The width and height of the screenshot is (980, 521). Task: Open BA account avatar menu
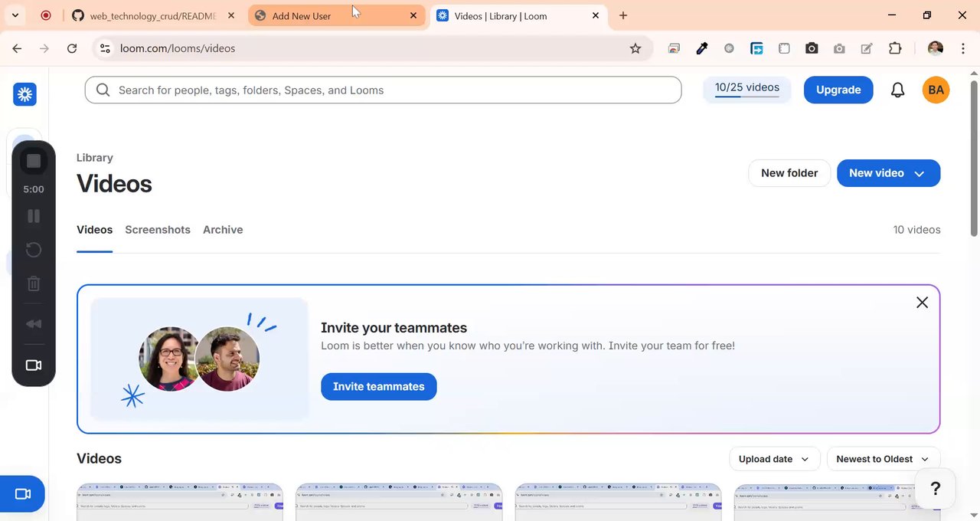coord(936,90)
